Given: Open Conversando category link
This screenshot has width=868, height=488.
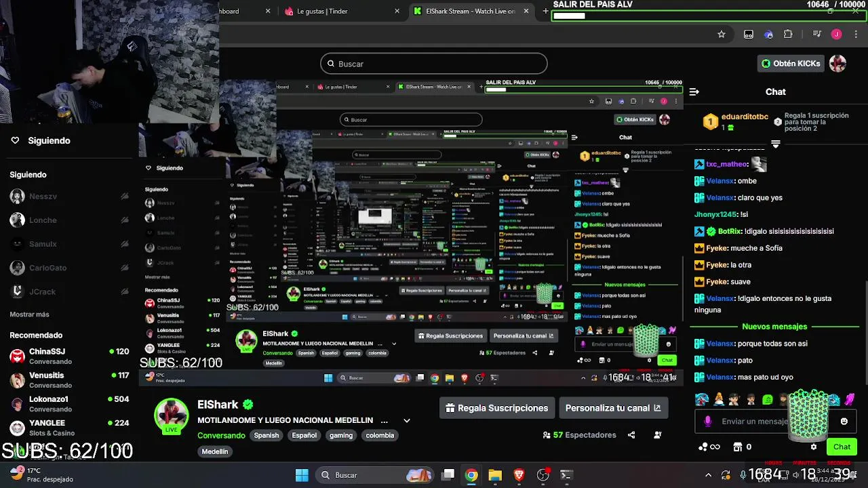Looking at the screenshot, I should click(x=221, y=435).
